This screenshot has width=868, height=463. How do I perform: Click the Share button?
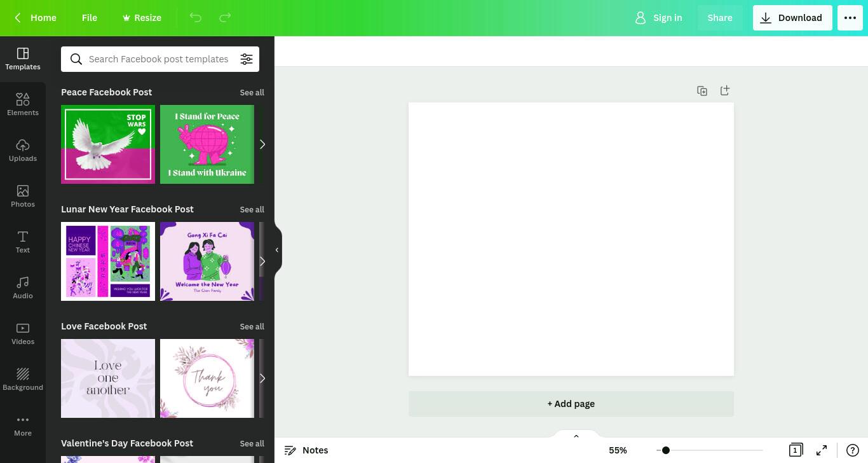[720, 18]
